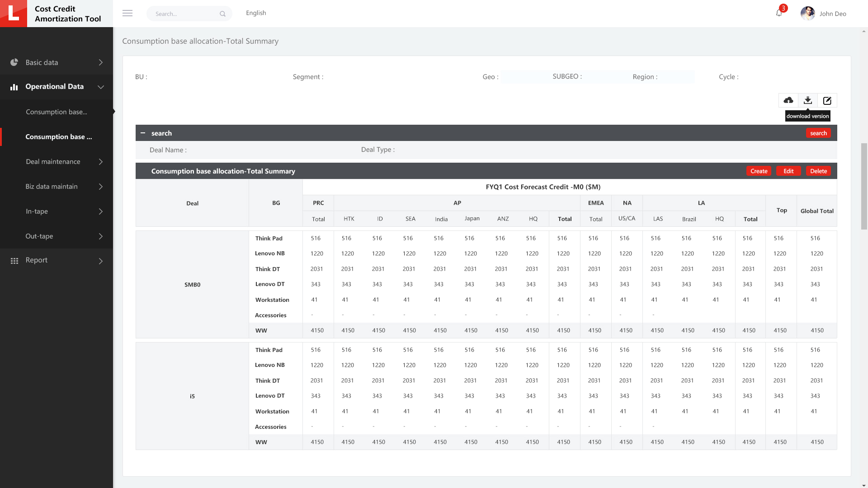
Task: Click the India column header
Action: 441,219
